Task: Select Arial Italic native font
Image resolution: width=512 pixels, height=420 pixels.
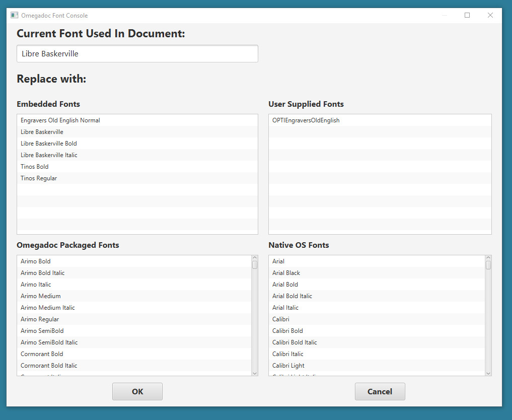Action: click(x=377, y=308)
